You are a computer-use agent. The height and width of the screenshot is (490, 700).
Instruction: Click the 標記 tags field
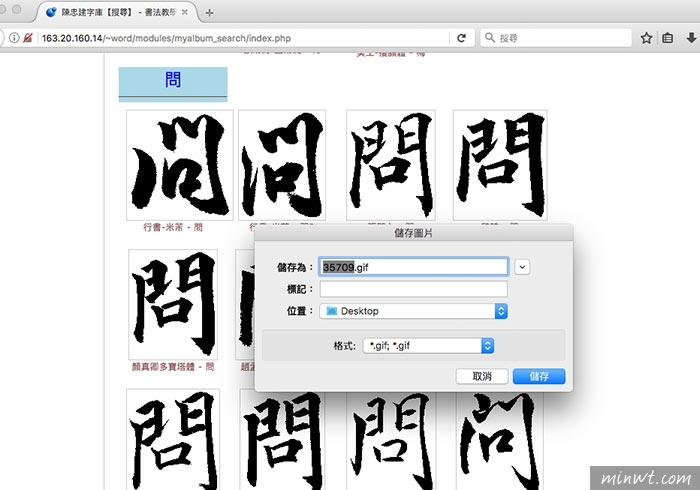tap(413, 289)
